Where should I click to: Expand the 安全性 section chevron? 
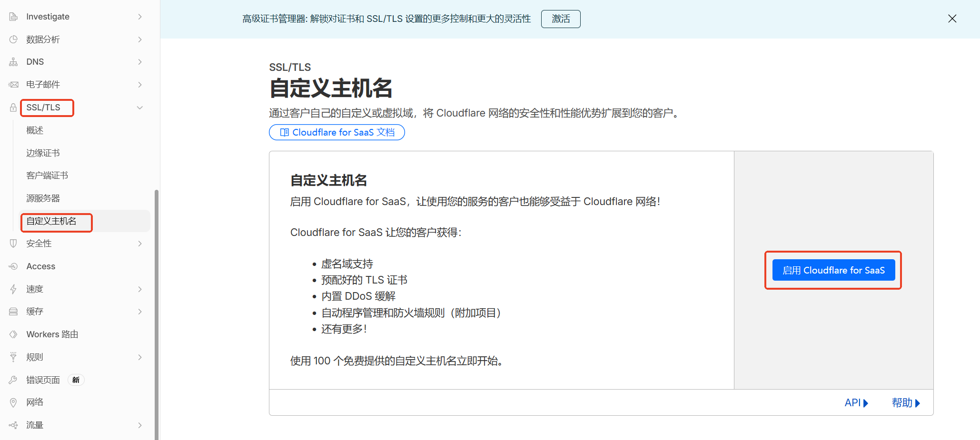(140, 244)
